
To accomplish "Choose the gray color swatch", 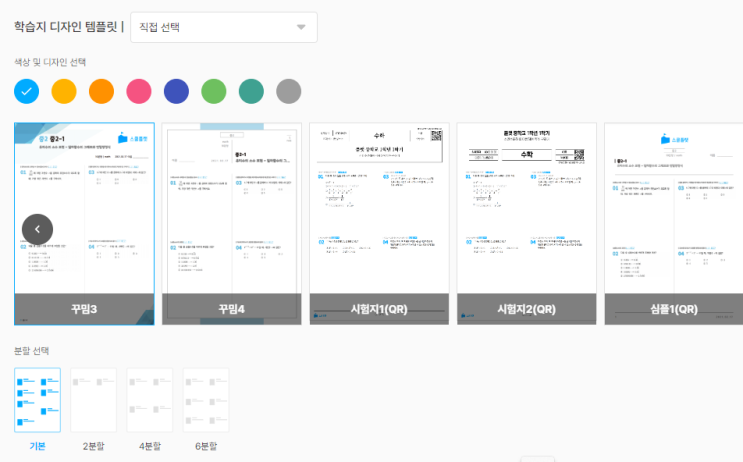I will click(x=289, y=91).
